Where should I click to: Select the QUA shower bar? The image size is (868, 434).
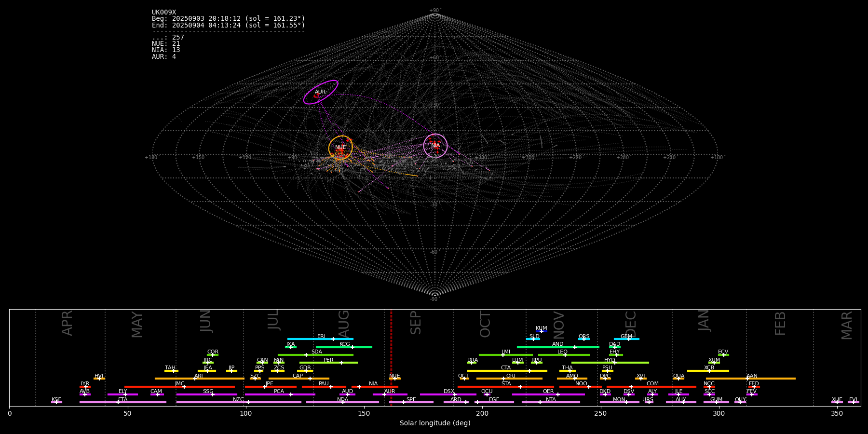[678, 379]
